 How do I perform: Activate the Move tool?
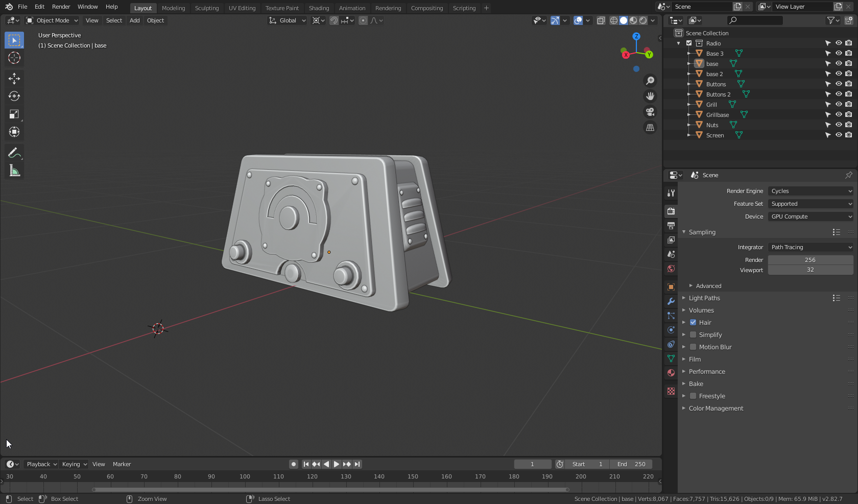point(14,78)
